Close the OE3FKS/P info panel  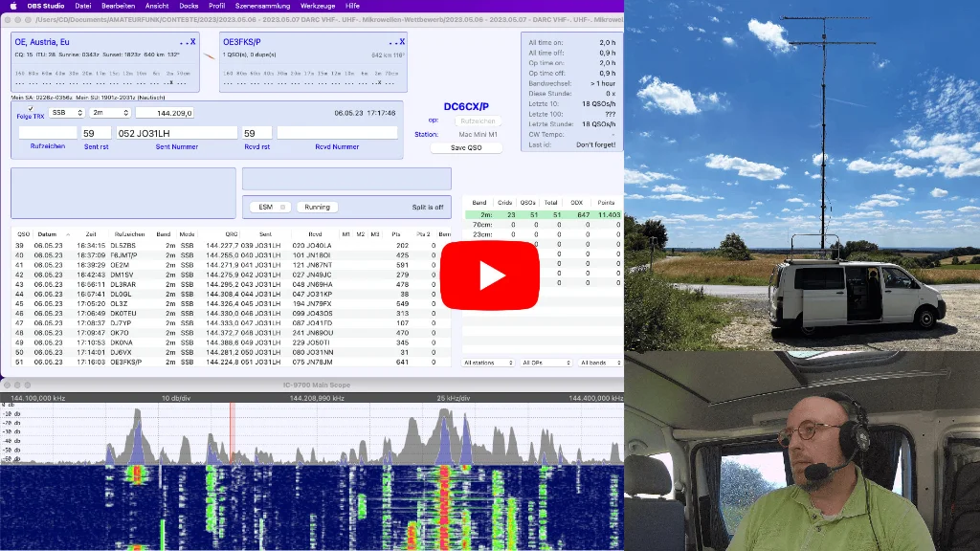(402, 42)
